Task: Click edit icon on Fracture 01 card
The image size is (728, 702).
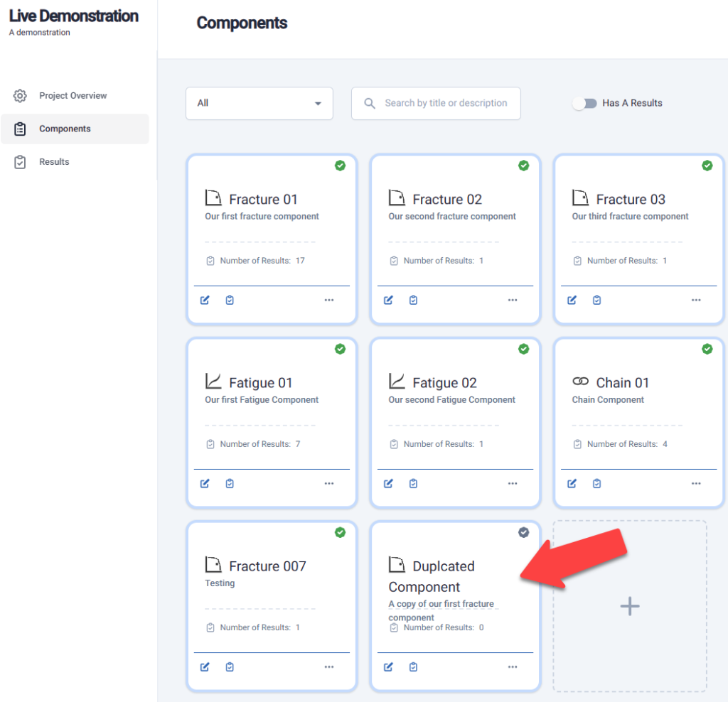Action: (x=205, y=300)
